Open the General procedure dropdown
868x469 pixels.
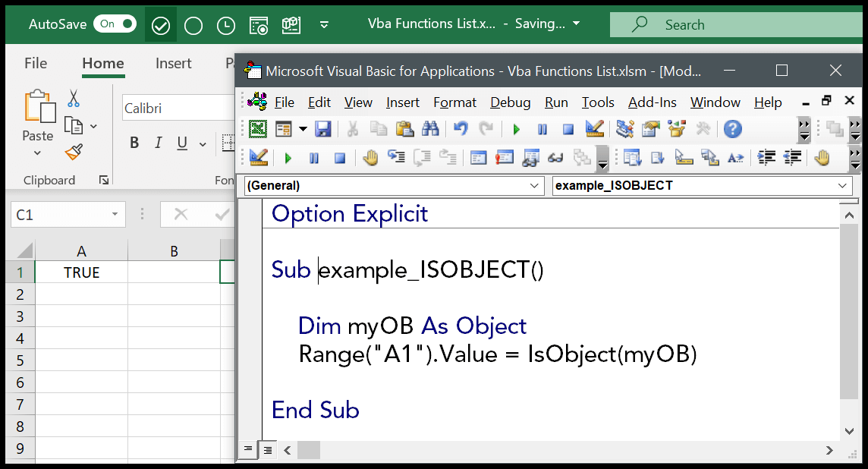tap(536, 185)
